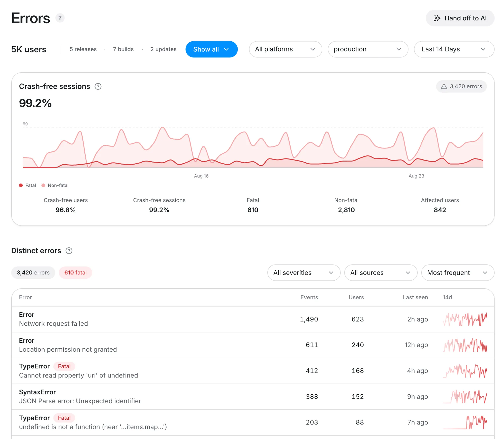Open the Network request failed error row
504x439 pixels.
point(253,319)
